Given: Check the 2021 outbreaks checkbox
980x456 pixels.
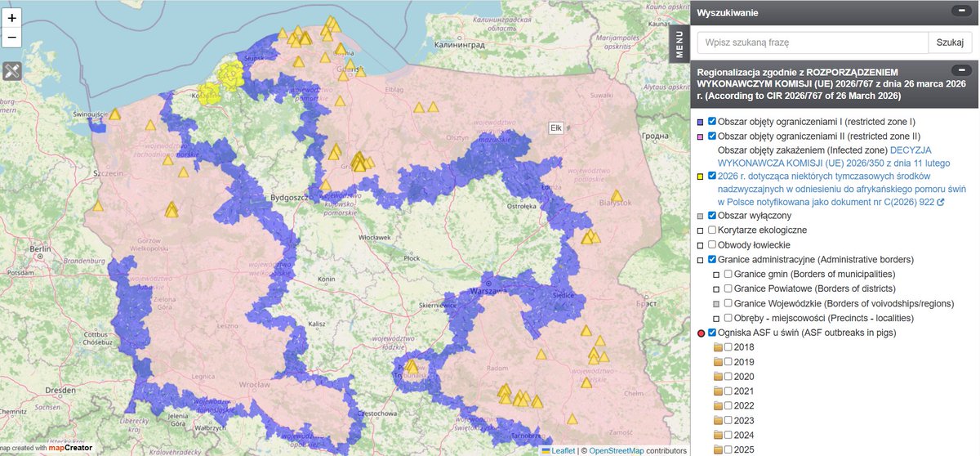Looking at the screenshot, I should [728, 391].
